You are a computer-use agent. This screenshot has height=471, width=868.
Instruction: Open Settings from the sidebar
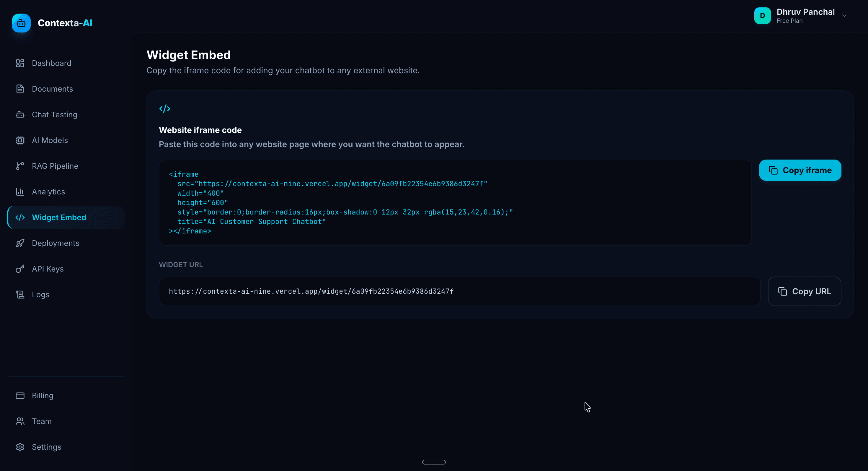(x=66, y=447)
